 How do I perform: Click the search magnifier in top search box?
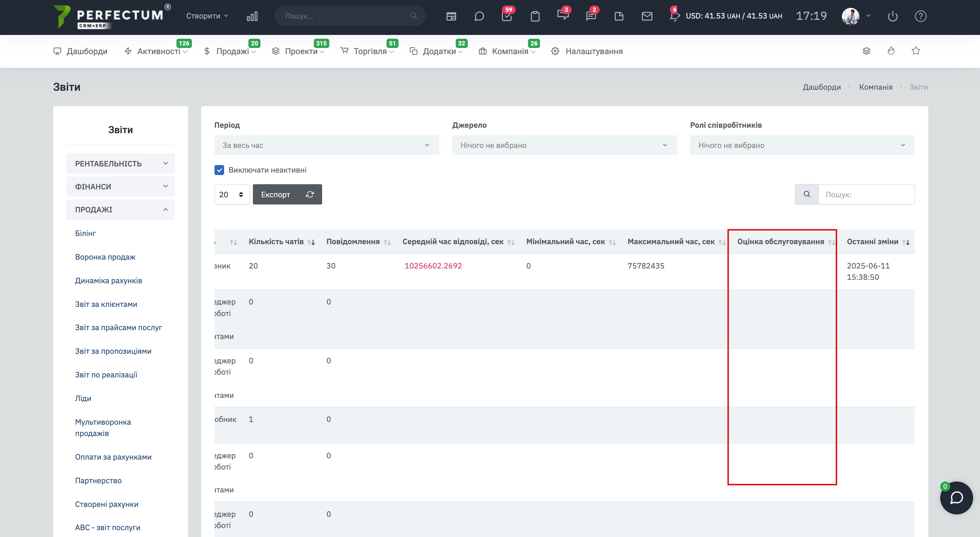click(414, 16)
